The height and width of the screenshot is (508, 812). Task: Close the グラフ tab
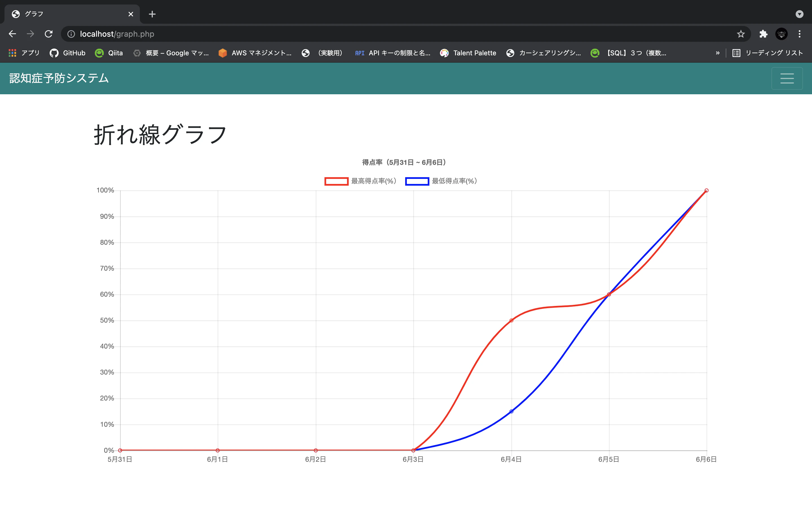131,14
